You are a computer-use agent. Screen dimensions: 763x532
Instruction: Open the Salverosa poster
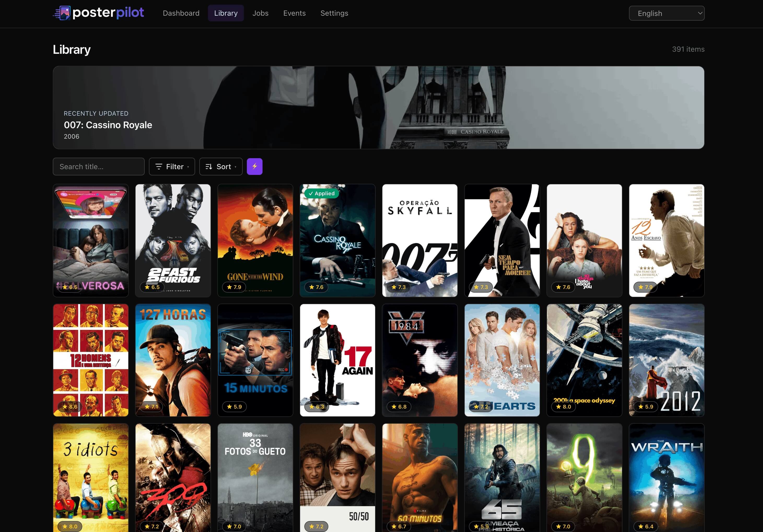(91, 240)
